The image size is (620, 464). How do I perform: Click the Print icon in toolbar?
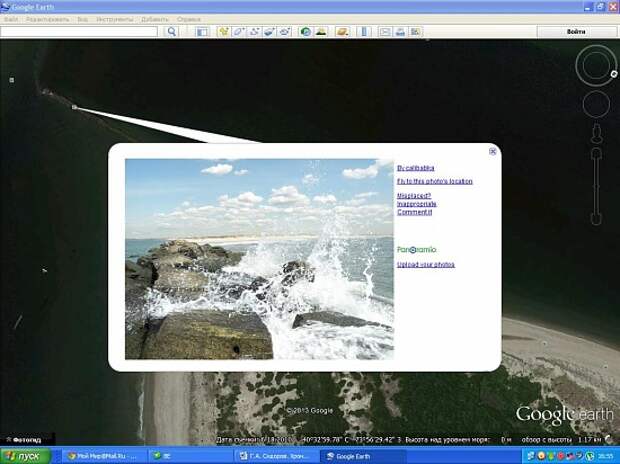pyautogui.click(x=400, y=32)
